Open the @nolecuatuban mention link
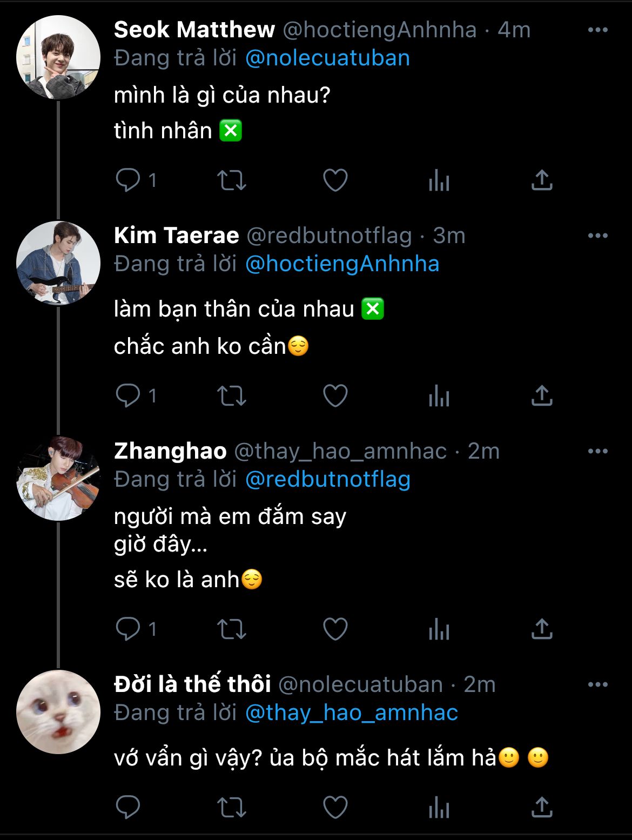632x840 pixels. coord(327,58)
